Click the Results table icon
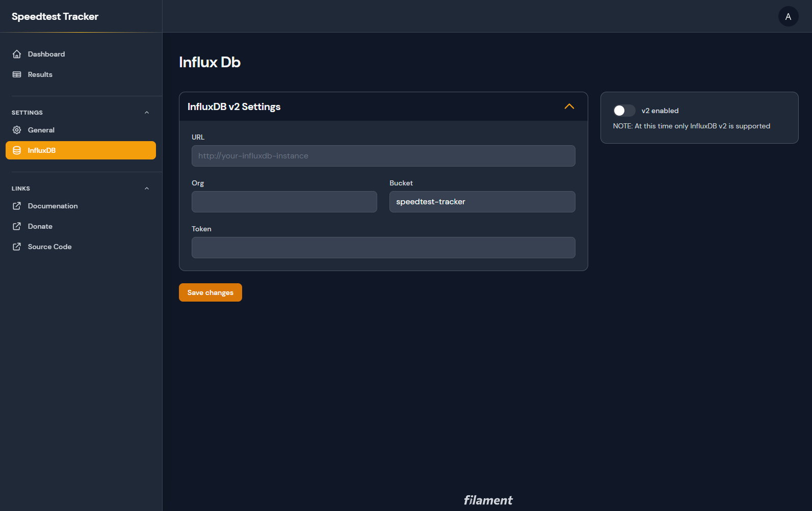 [17, 74]
